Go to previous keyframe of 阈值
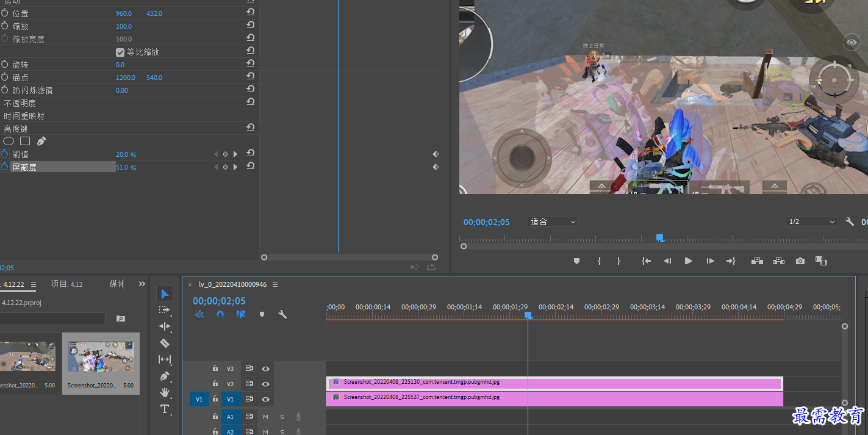The height and width of the screenshot is (435, 868). 215,154
